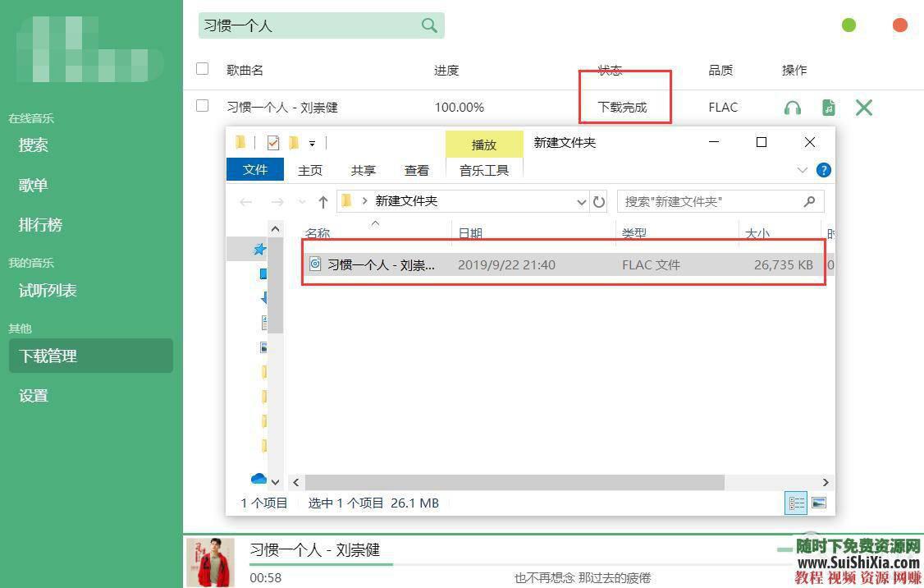
Task: Preview the song using the headphone icon
Action: 792,107
